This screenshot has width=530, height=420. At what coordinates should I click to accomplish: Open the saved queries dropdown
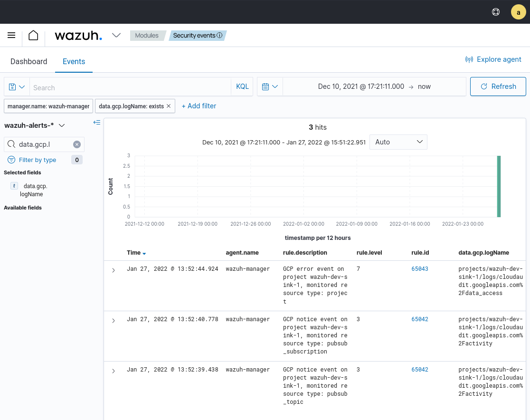tap(17, 87)
